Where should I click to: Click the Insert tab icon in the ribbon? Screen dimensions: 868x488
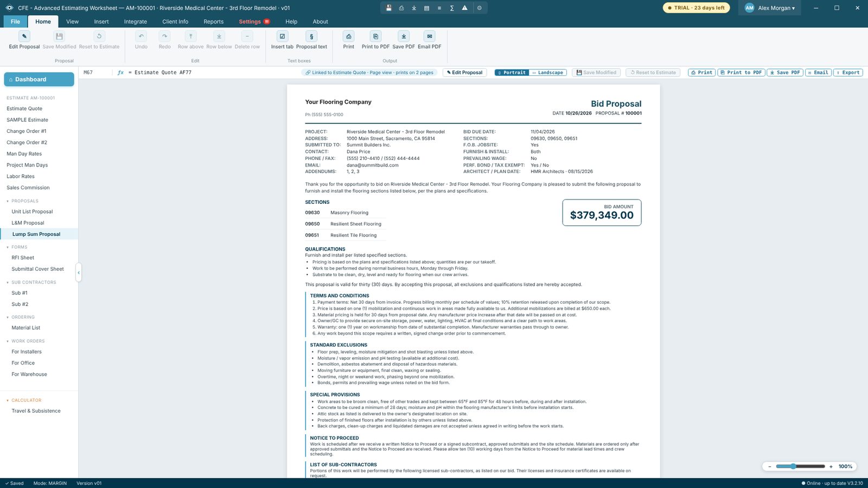pyautogui.click(x=282, y=36)
